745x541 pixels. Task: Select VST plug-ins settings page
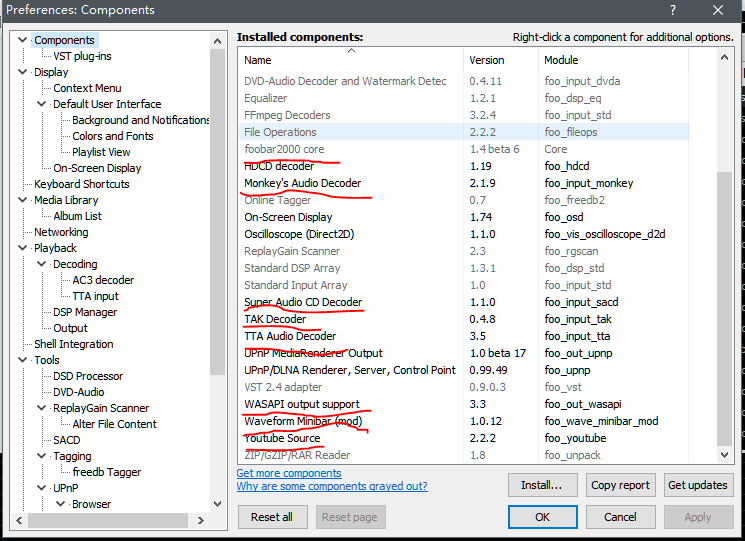coord(82,56)
